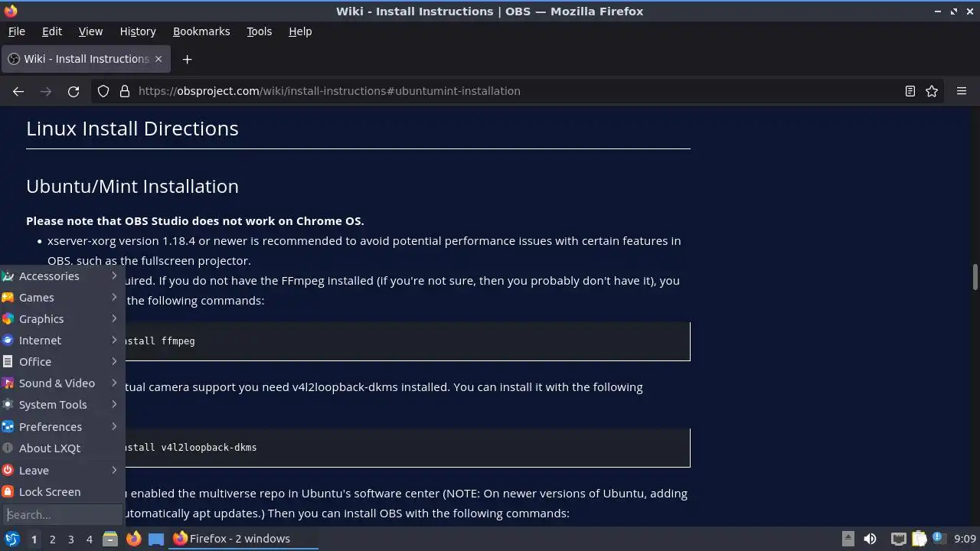
Task: Click the Internet globe icon
Action: 8,341
